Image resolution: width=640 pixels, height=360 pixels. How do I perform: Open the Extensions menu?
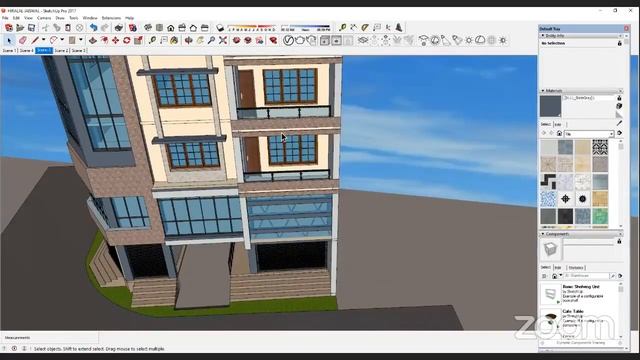pyautogui.click(x=111, y=18)
